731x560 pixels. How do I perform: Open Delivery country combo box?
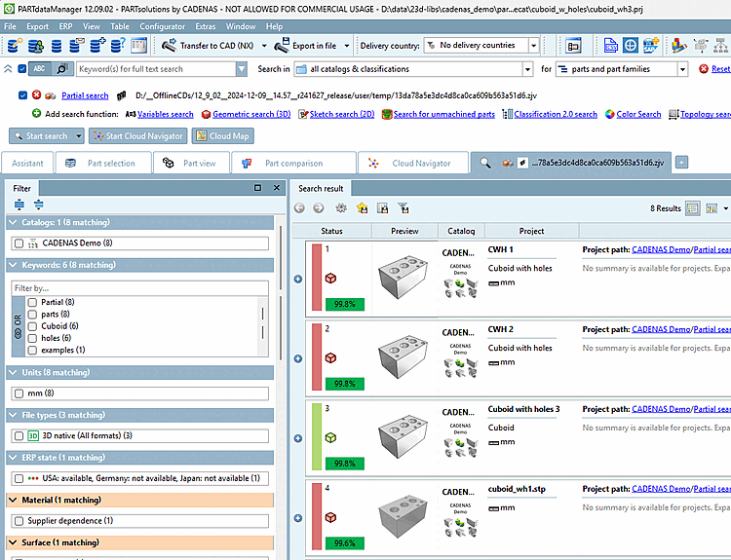pyautogui.click(x=481, y=45)
